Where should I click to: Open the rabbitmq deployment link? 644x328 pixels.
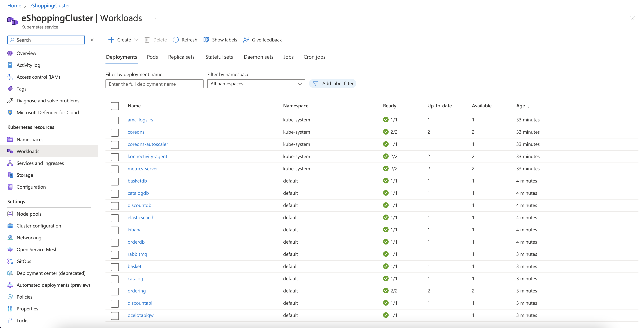coord(137,254)
